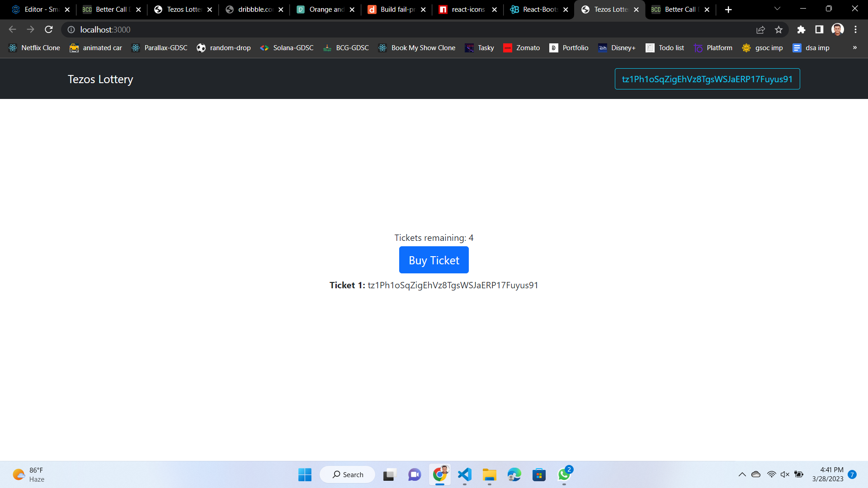Open the Chrome extensions puzzle icon
868x488 pixels.
(801, 29)
